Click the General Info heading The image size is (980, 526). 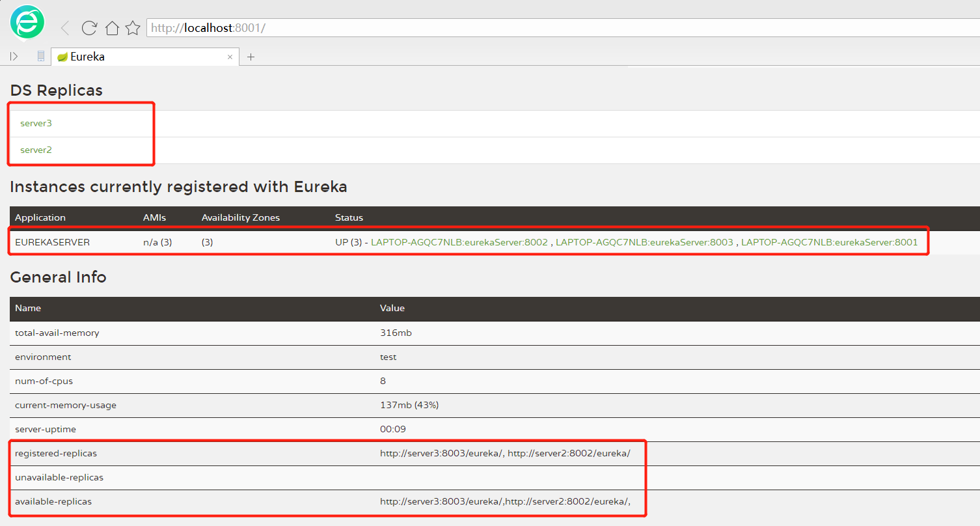(58, 277)
